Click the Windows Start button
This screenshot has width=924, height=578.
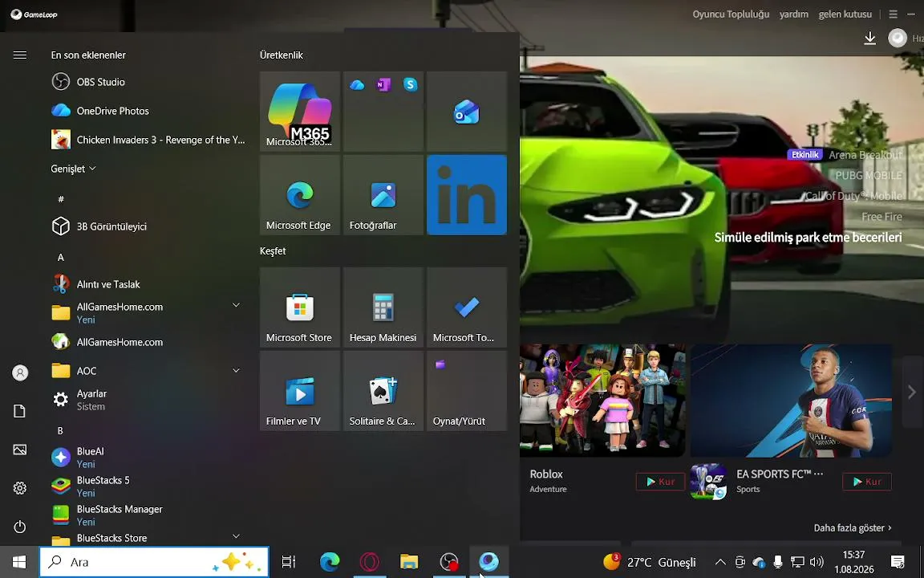(x=19, y=562)
